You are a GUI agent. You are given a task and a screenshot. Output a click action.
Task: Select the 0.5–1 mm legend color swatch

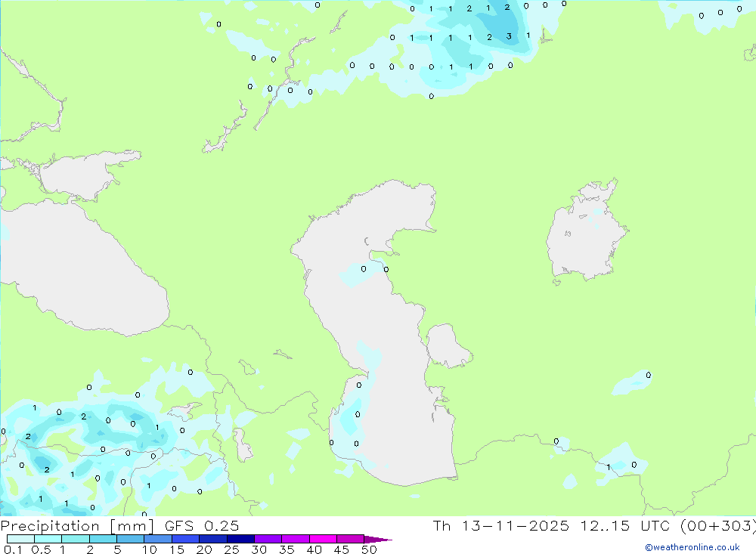pyautogui.click(x=48, y=539)
